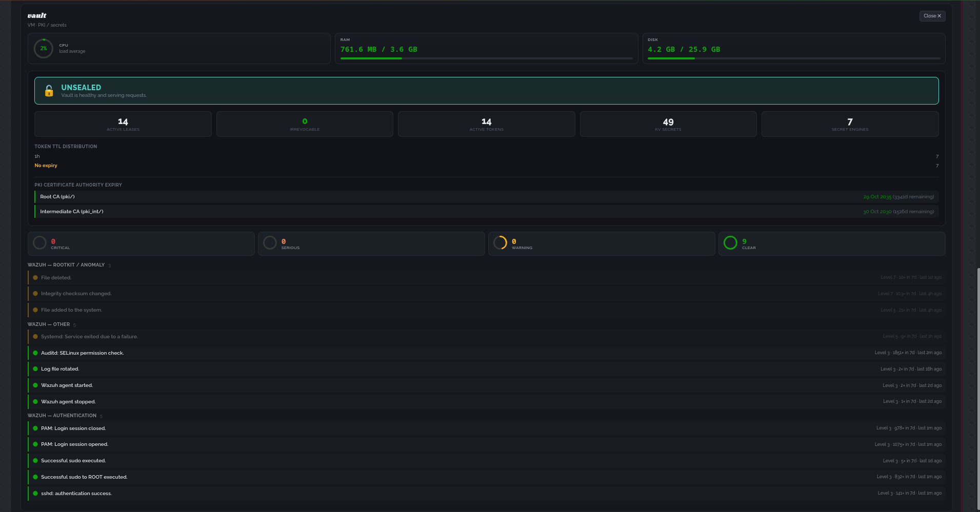The width and height of the screenshot is (980, 512).
Task: Click the RAM usage bar
Action: click(486, 58)
